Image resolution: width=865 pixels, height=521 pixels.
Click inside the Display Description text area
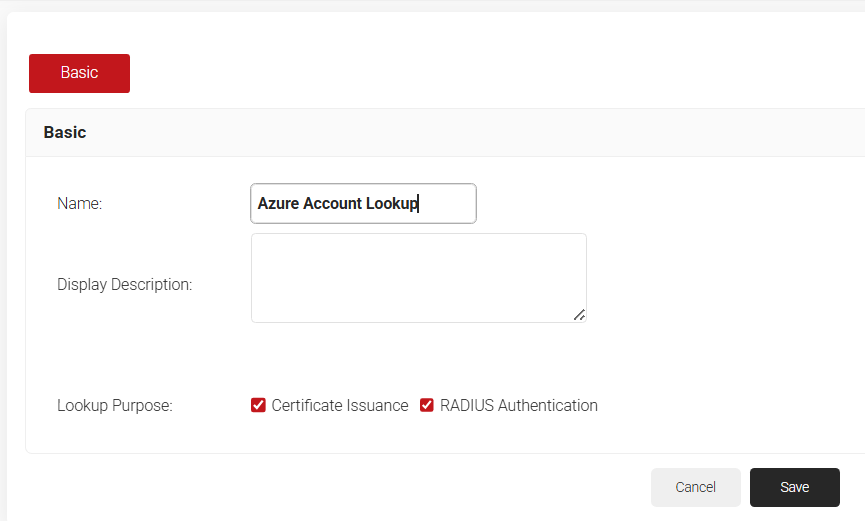coord(418,277)
